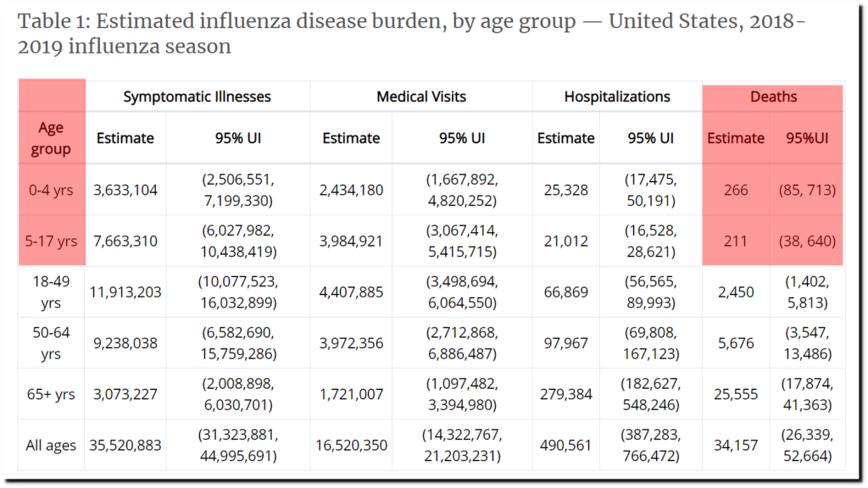Click deaths estimate 266 cell
This screenshot has height=488, width=868.
[x=735, y=190]
